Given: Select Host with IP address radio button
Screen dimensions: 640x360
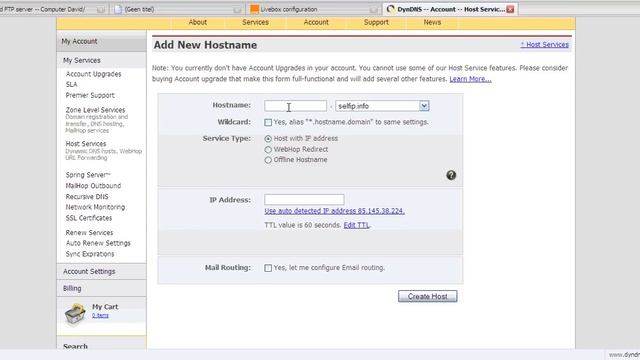Looking at the screenshot, I should point(268,139).
